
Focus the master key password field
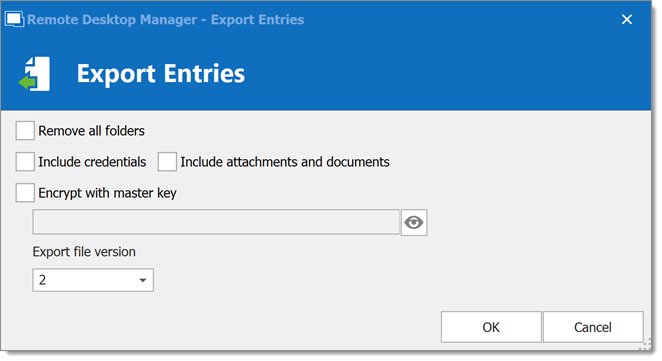pyautogui.click(x=216, y=222)
